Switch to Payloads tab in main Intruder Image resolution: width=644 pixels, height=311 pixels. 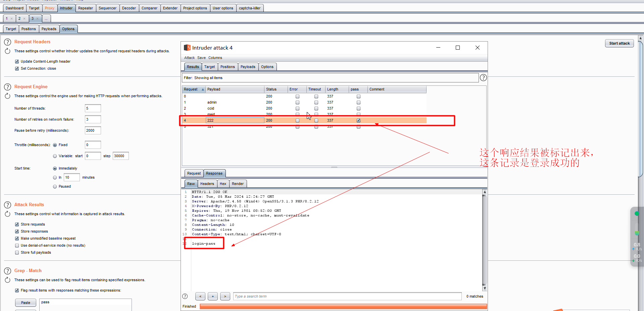click(49, 29)
